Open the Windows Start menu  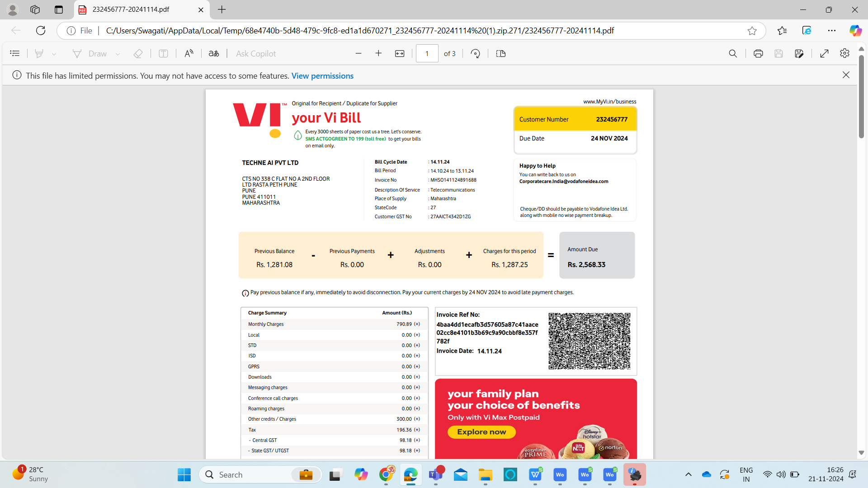coord(184,475)
